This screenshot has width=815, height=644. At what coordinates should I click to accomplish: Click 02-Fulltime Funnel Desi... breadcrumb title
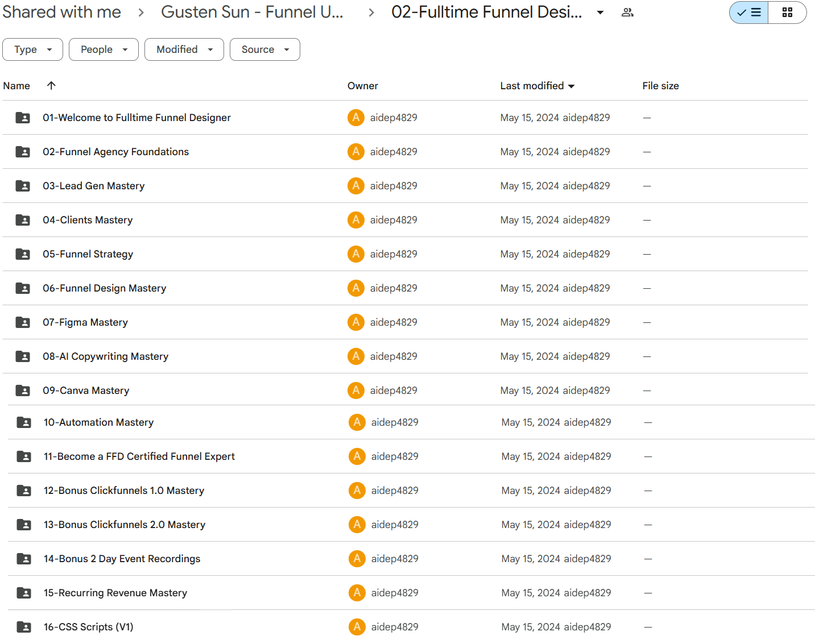487,12
